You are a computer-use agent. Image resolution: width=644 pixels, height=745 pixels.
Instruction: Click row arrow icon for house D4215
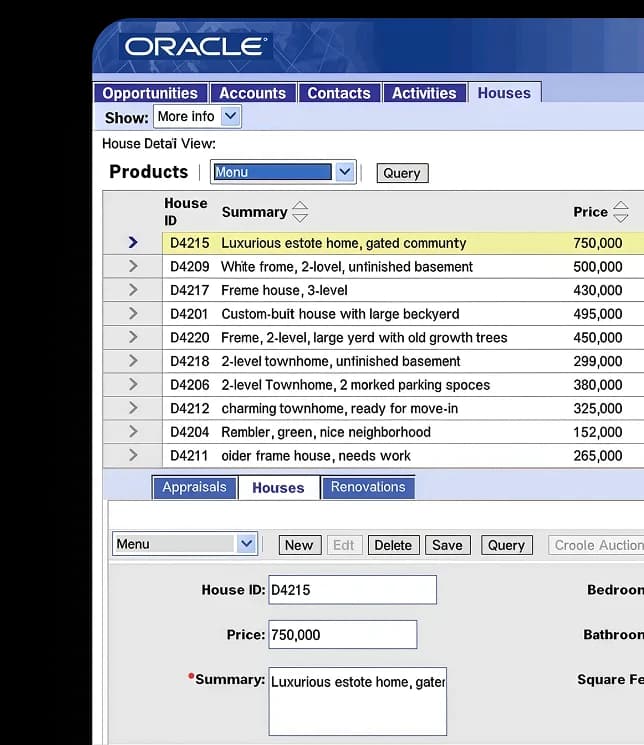[x=133, y=243]
